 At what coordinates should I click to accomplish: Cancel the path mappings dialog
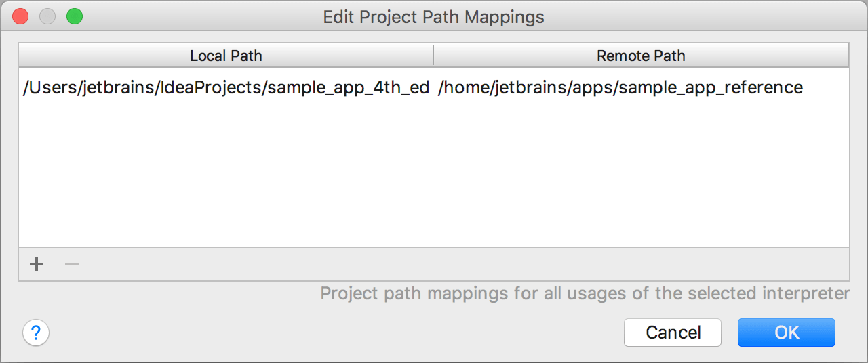point(673,333)
